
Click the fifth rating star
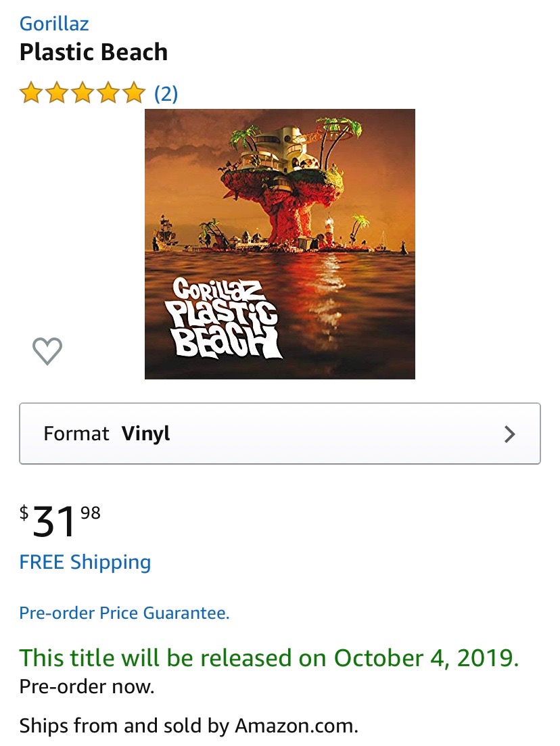tap(134, 93)
